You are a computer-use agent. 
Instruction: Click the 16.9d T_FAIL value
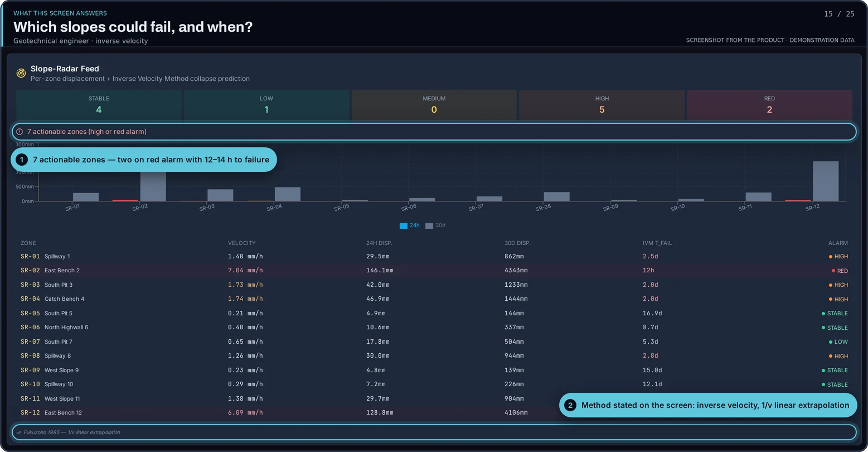(x=652, y=313)
